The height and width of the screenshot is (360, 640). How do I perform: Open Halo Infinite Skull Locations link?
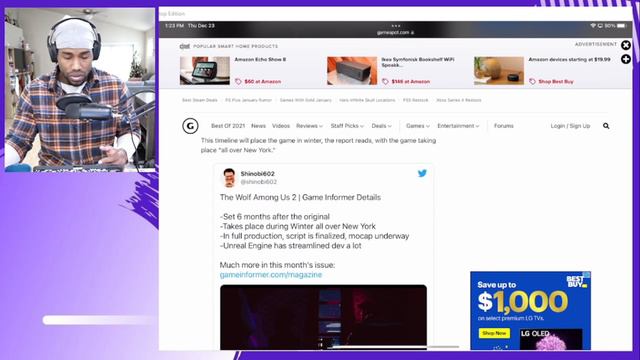[x=367, y=100]
